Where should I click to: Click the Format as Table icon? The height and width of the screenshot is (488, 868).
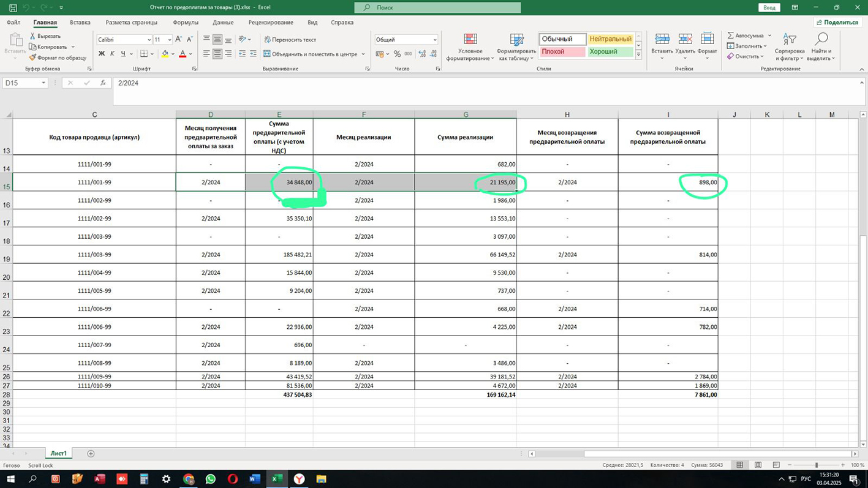point(516,40)
